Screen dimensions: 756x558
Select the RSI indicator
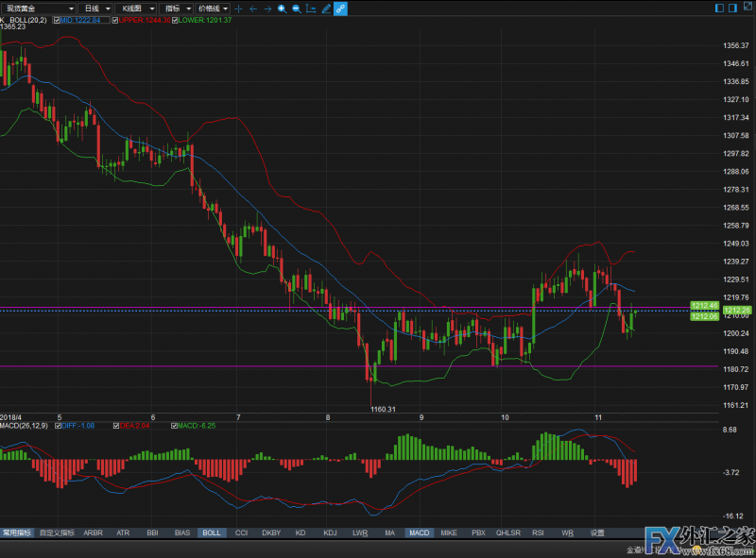[x=538, y=533]
